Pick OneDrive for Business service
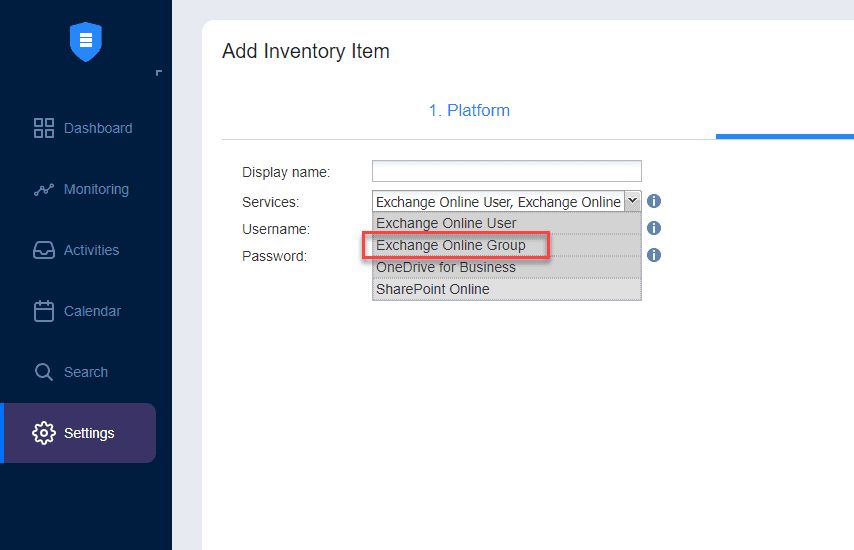Image resolution: width=854 pixels, height=550 pixels. pos(446,267)
